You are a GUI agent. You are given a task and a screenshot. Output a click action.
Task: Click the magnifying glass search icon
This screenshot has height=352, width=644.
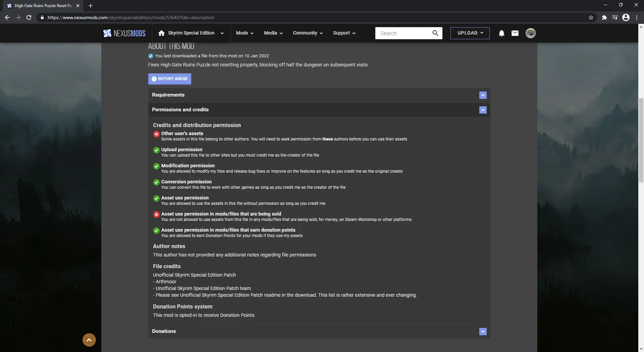[x=435, y=33]
